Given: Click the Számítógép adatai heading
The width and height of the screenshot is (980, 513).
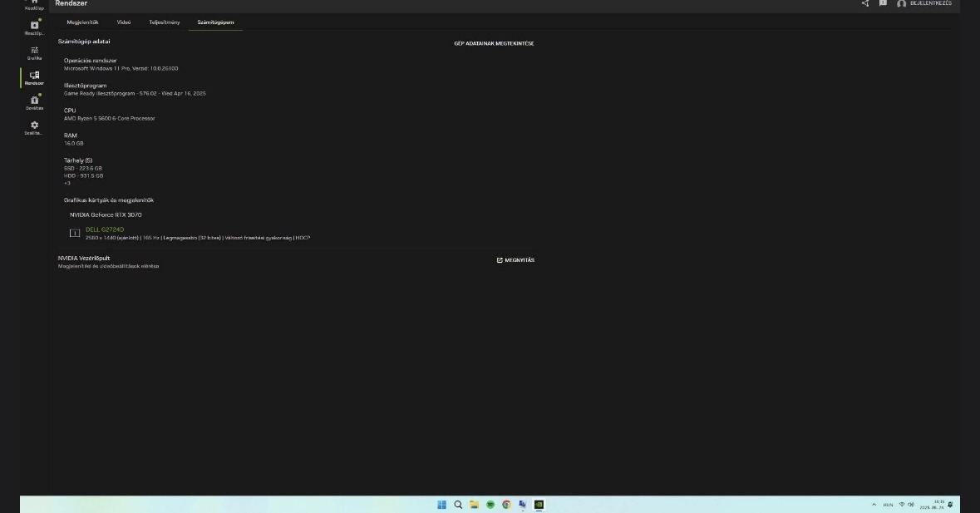Looking at the screenshot, I should pos(84,42).
